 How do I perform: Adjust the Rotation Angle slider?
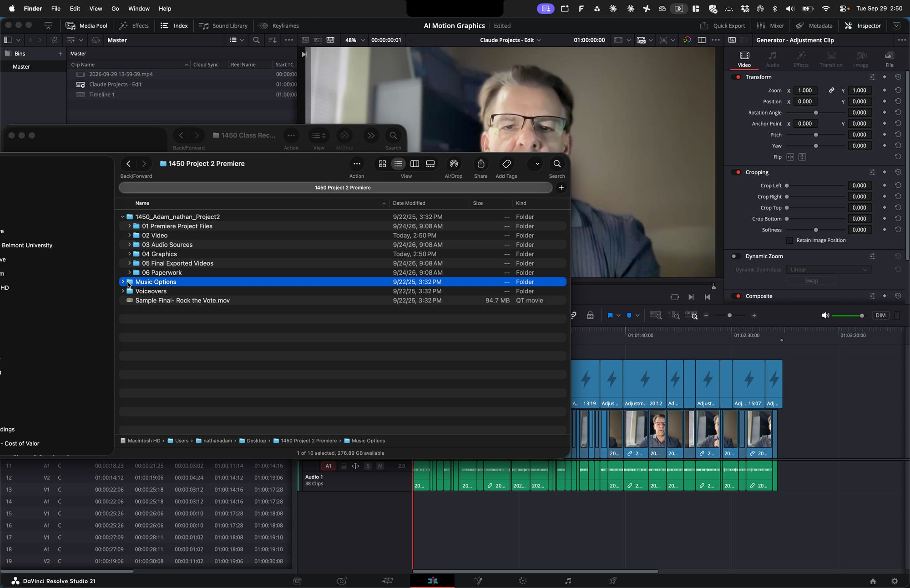pyautogui.click(x=815, y=113)
